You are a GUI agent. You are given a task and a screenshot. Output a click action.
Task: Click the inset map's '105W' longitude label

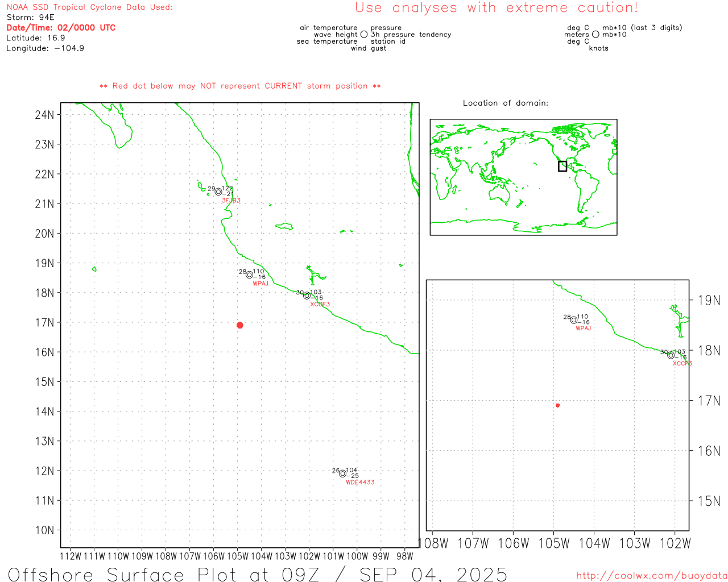pyautogui.click(x=554, y=543)
